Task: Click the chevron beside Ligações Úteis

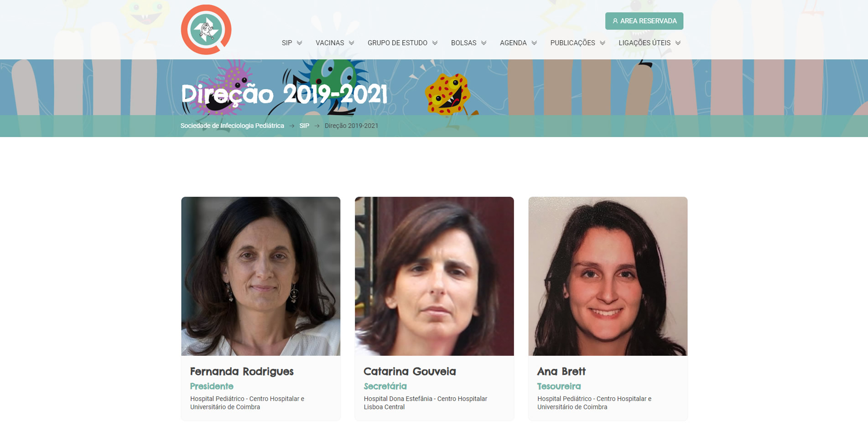Action: pyautogui.click(x=678, y=43)
